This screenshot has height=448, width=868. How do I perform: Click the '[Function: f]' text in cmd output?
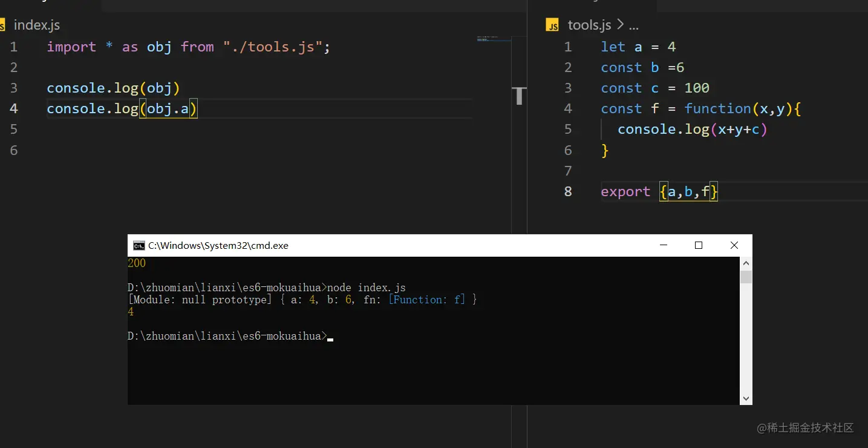427,300
